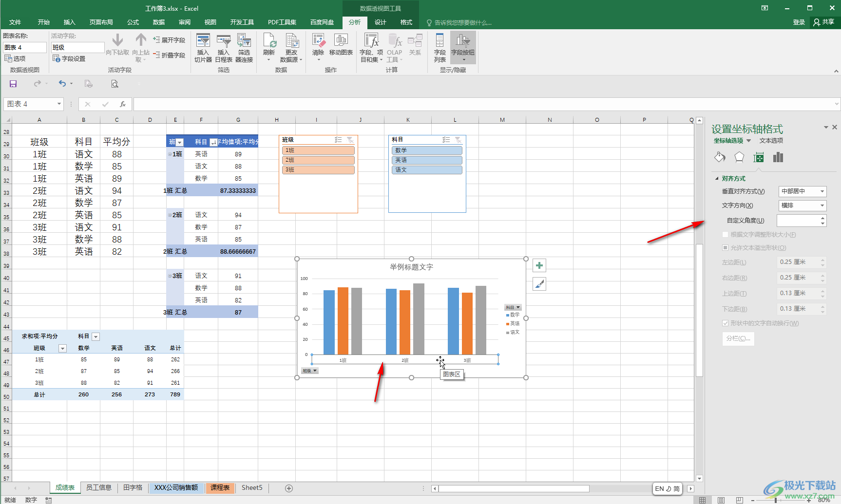Switch to the 格式 ribbon tab

point(406,22)
